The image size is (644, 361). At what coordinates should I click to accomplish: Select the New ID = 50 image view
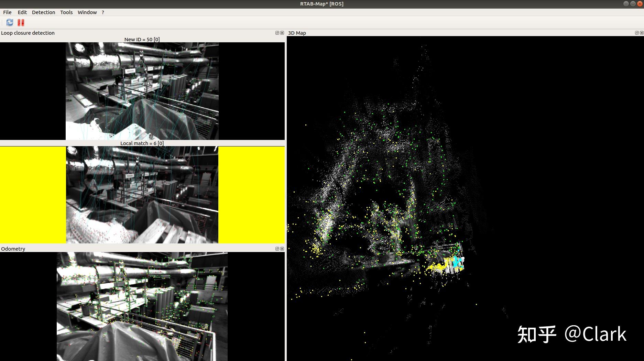coord(142,91)
